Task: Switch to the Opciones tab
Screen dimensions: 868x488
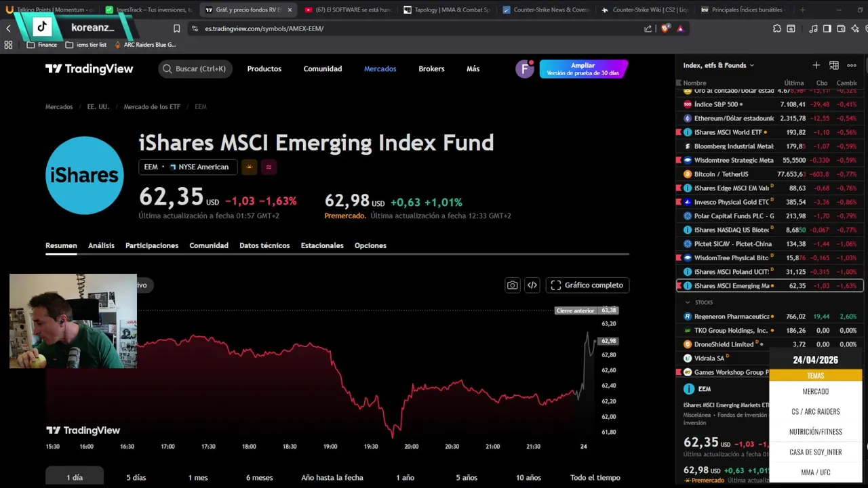Action: pyautogui.click(x=370, y=245)
